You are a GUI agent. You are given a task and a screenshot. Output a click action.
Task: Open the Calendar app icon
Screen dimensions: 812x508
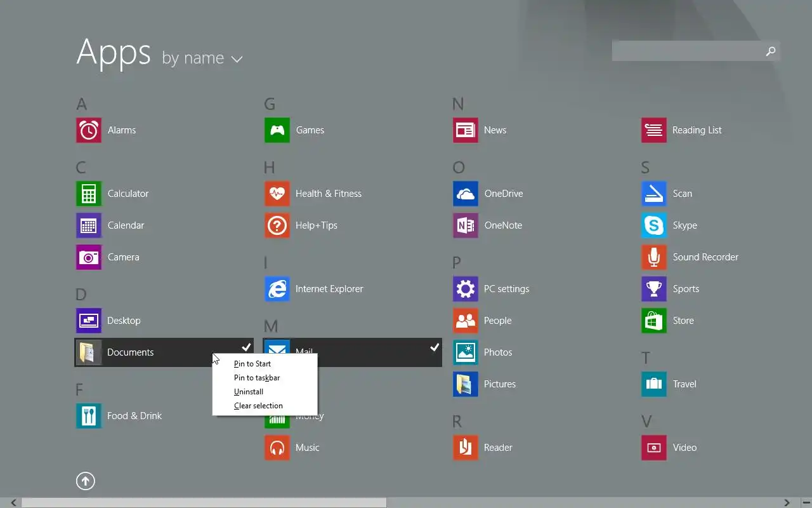[x=89, y=225]
